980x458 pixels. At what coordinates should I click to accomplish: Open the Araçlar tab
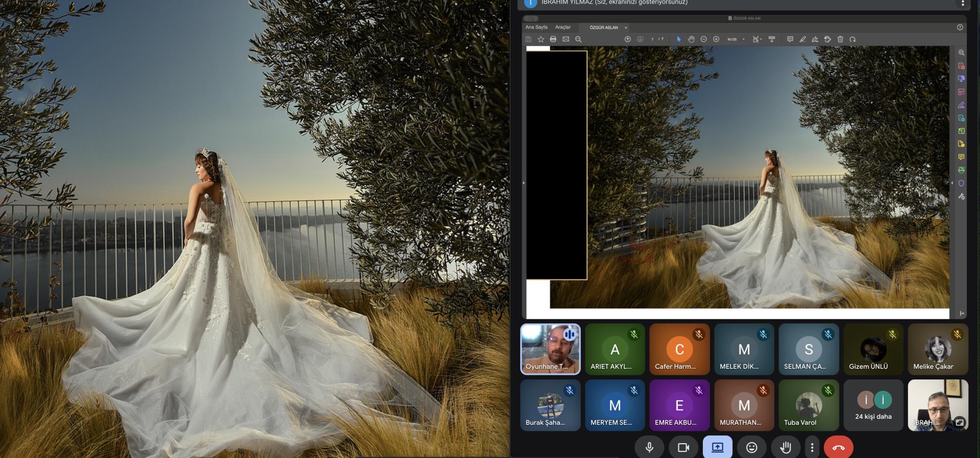tap(563, 28)
